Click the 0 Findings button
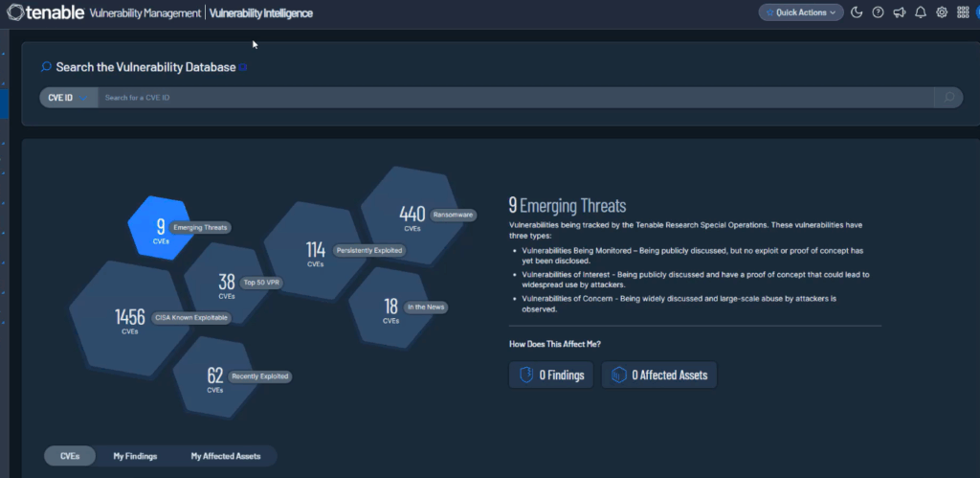 (x=552, y=375)
